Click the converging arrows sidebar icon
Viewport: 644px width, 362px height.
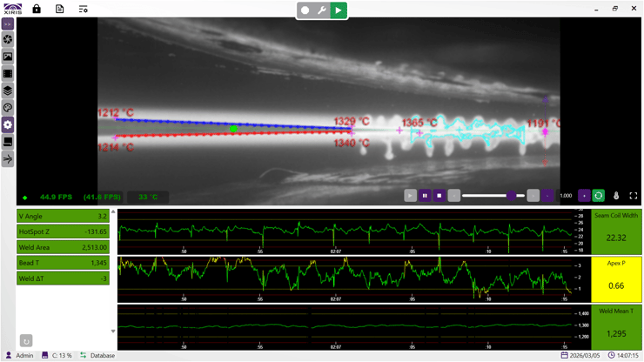(x=8, y=159)
